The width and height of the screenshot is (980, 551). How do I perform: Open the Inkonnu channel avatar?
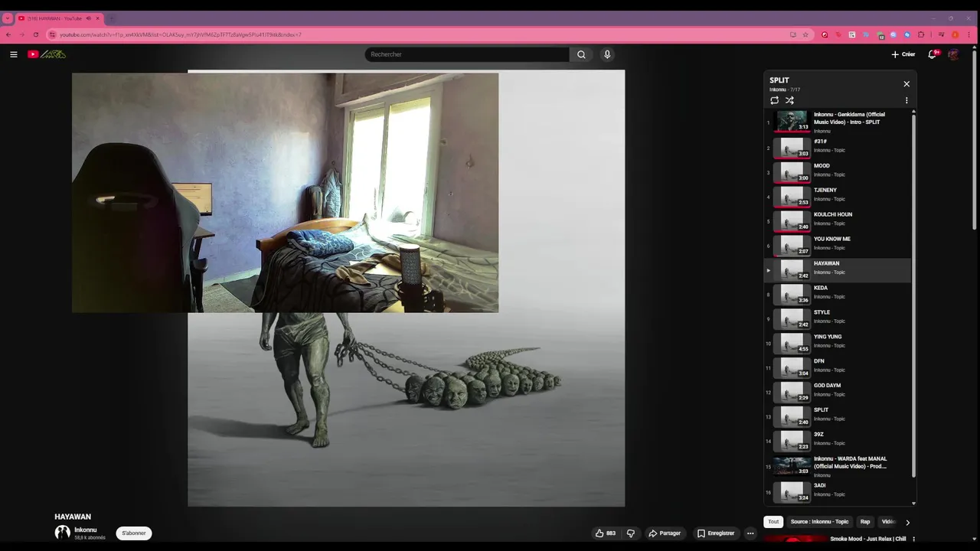(62, 533)
